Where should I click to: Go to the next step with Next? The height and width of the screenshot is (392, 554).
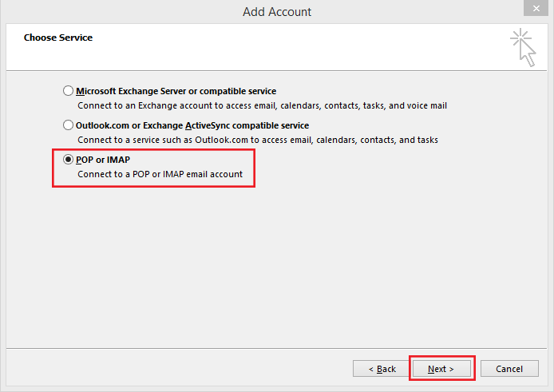[x=441, y=369]
